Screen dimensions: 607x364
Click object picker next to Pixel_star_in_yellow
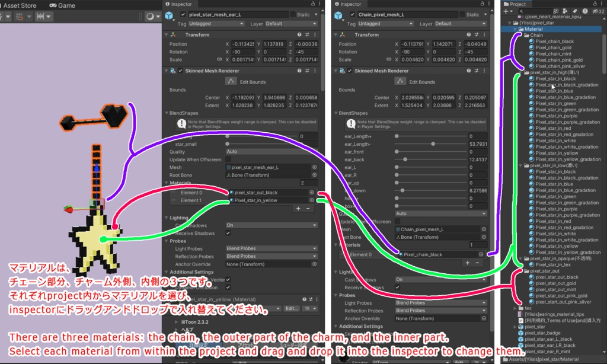click(312, 200)
